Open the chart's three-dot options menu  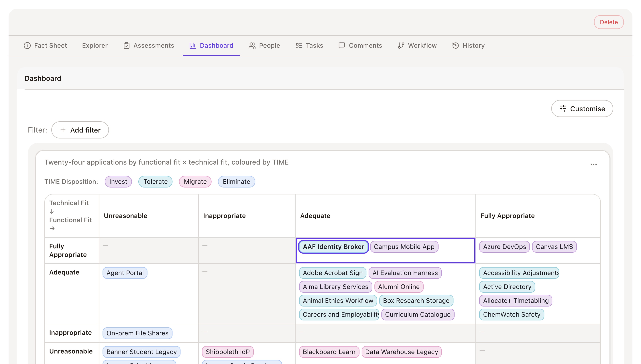(593, 164)
